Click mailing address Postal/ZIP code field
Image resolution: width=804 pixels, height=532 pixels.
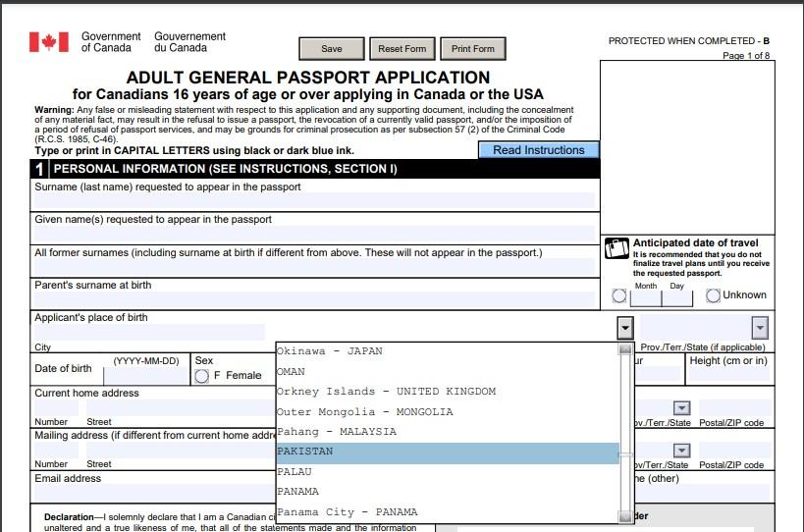[734, 451]
